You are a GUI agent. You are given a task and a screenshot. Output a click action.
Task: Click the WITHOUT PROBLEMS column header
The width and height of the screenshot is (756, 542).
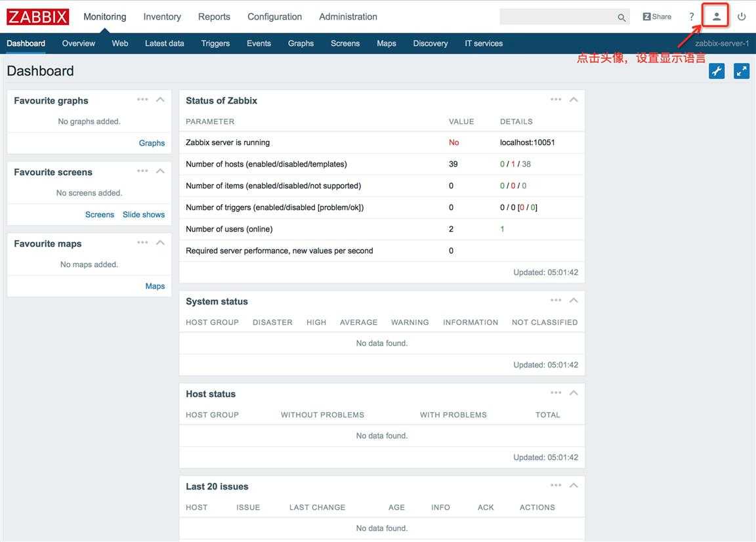(323, 415)
